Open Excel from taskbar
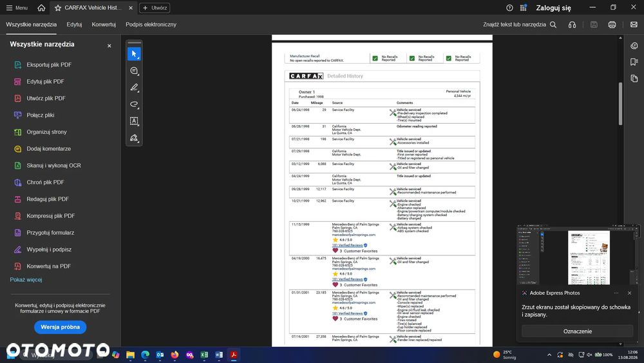This screenshot has height=363, width=644. 204,355
